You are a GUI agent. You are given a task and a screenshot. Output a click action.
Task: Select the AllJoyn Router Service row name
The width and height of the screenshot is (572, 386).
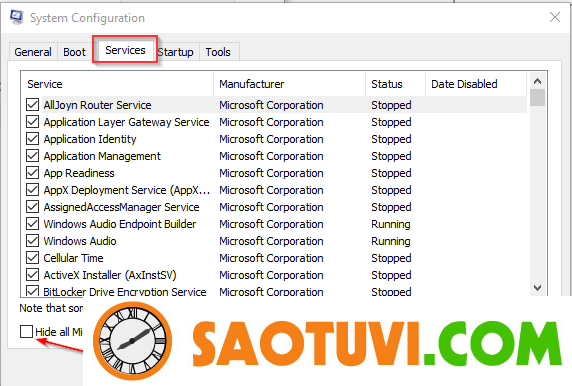(97, 105)
